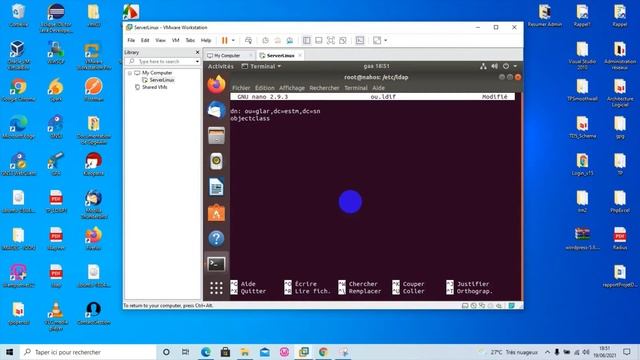
Task: Open Ubuntu Software in the dock
Action: [x=216, y=213]
